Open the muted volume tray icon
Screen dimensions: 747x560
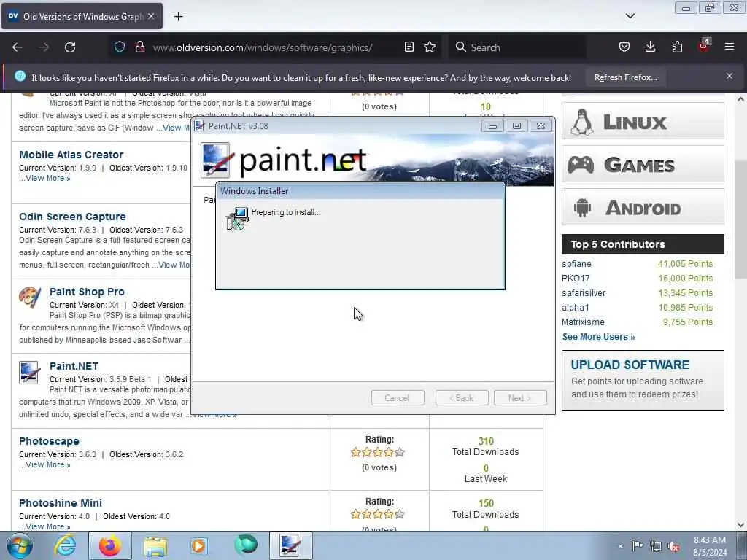pyautogui.click(x=673, y=546)
